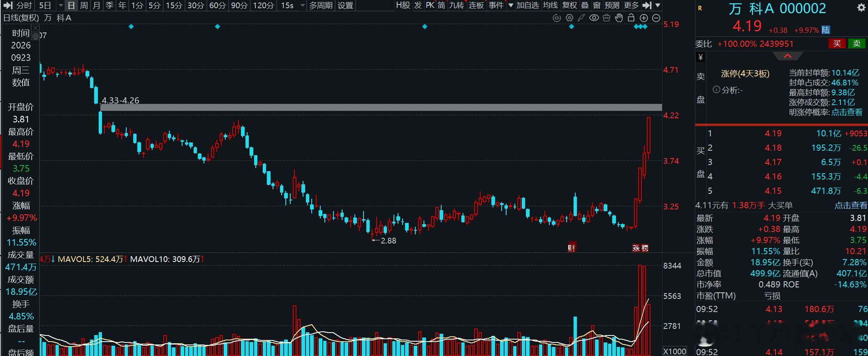Open 多周期 multi-period view
The image size is (868, 356).
(x=321, y=5)
